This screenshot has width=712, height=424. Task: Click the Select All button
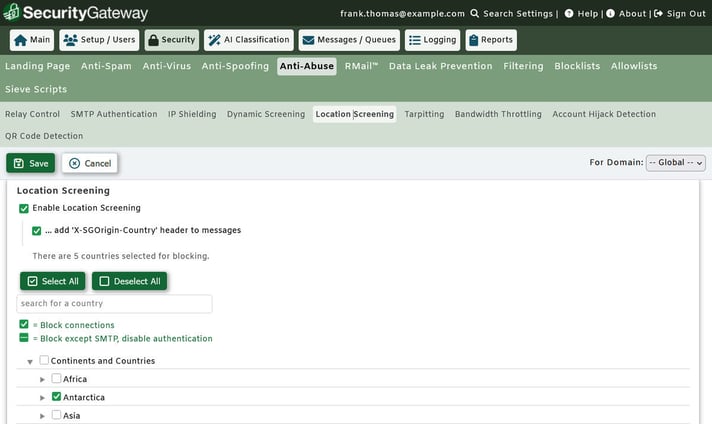click(53, 281)
